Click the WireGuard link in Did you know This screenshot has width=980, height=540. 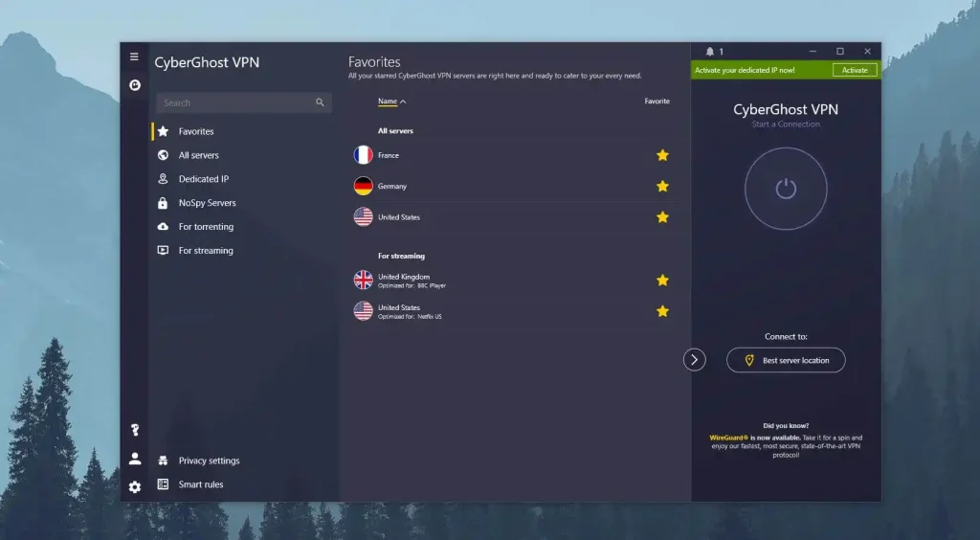click(x=728, y=438)
